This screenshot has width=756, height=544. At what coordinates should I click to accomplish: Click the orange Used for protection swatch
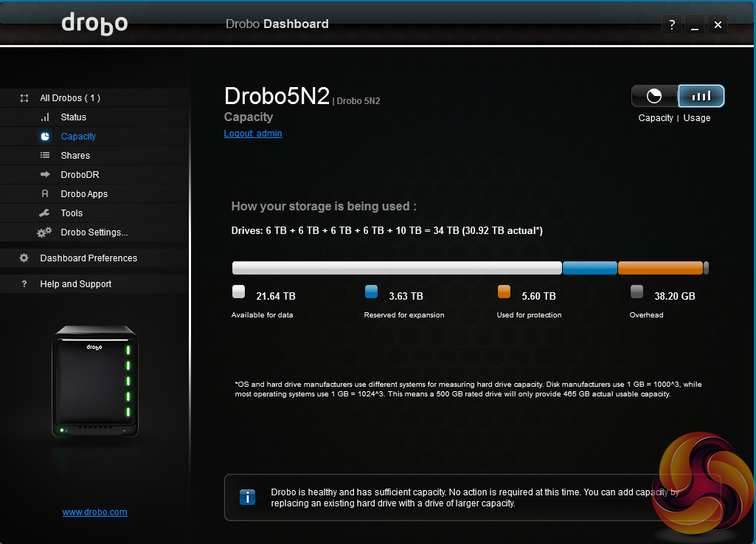tap(504, 292)
